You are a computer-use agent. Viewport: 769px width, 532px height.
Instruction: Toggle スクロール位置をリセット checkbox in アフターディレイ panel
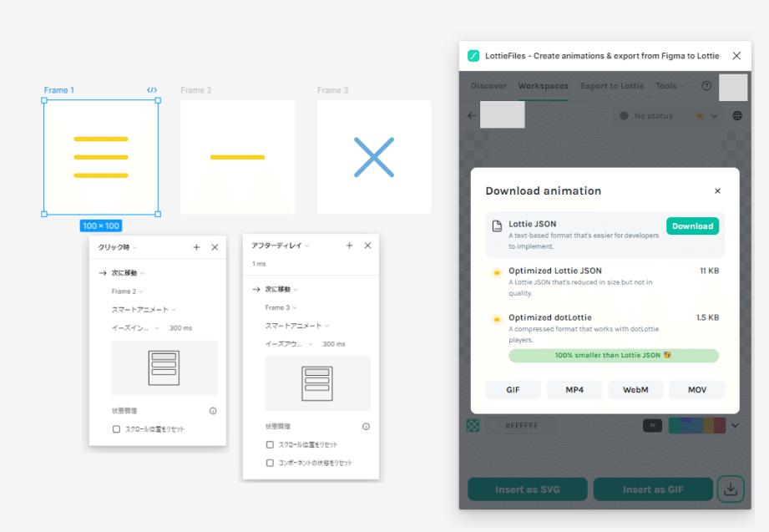point(270,444)
